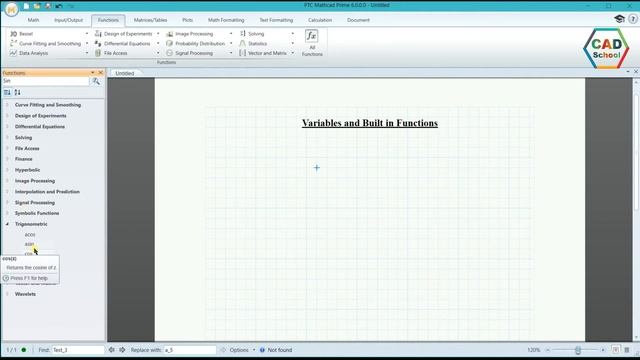The width and height of the screenshot is (640, 360).
Task: Switch to the Math Formatting ribbon tab
Action: pos(226,20)
